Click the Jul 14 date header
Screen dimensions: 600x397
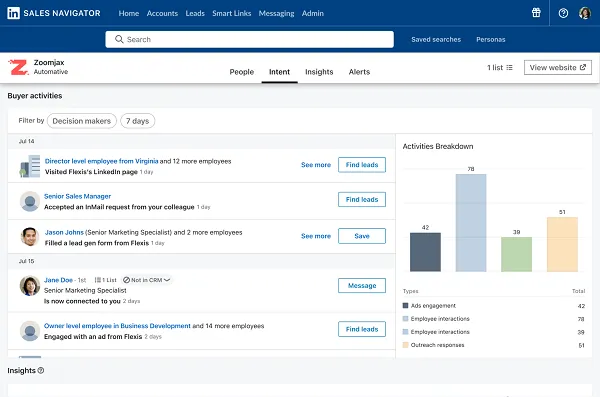26,141
